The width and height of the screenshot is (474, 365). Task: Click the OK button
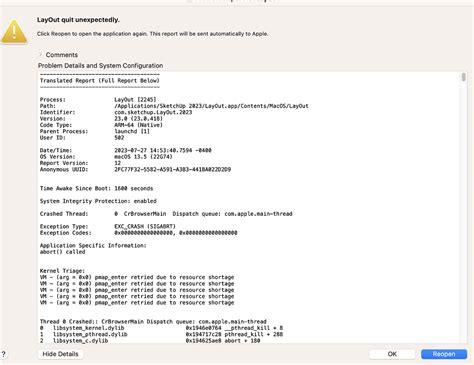392,354
